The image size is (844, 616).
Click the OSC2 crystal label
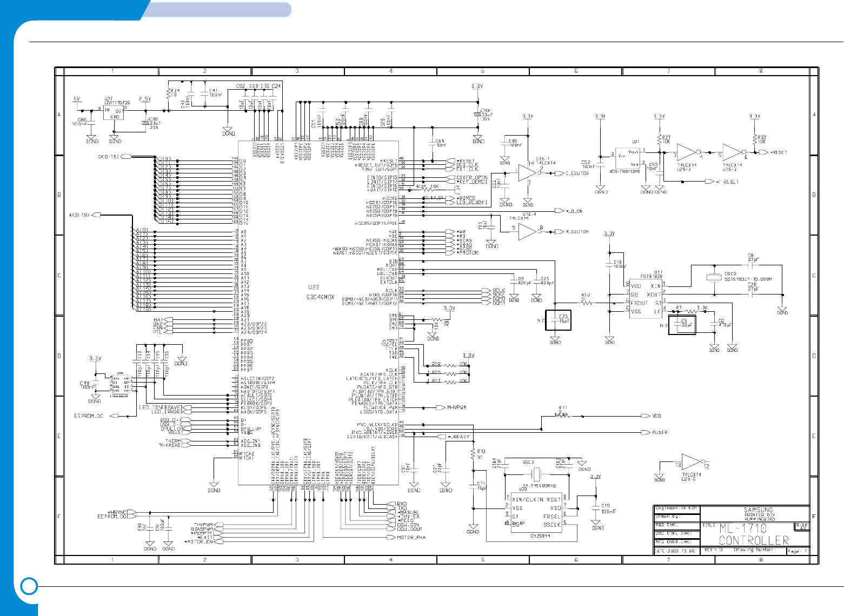(x=730, y=274)
